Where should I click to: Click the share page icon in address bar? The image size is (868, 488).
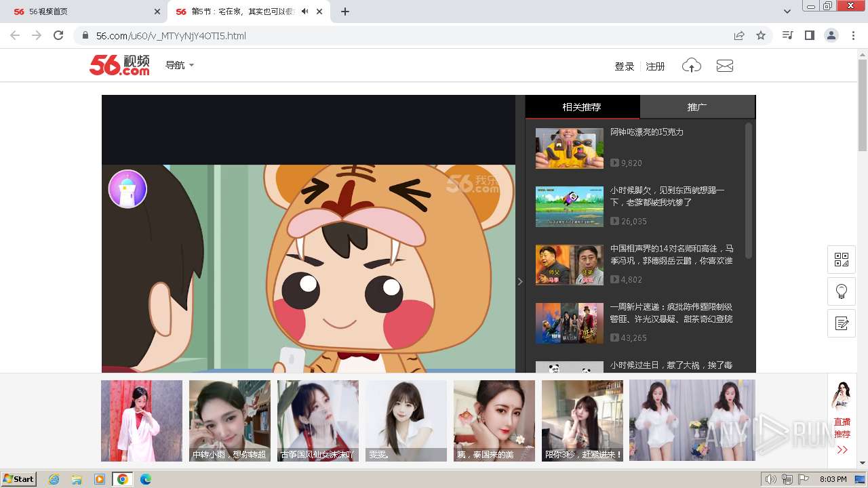click(x=739, y=35)
